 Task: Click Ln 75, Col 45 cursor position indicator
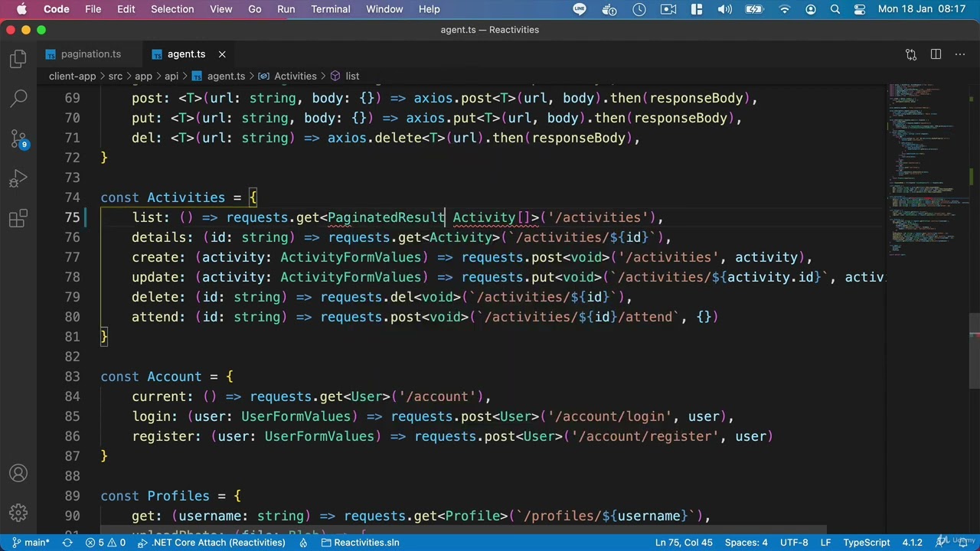pos(684,543)
